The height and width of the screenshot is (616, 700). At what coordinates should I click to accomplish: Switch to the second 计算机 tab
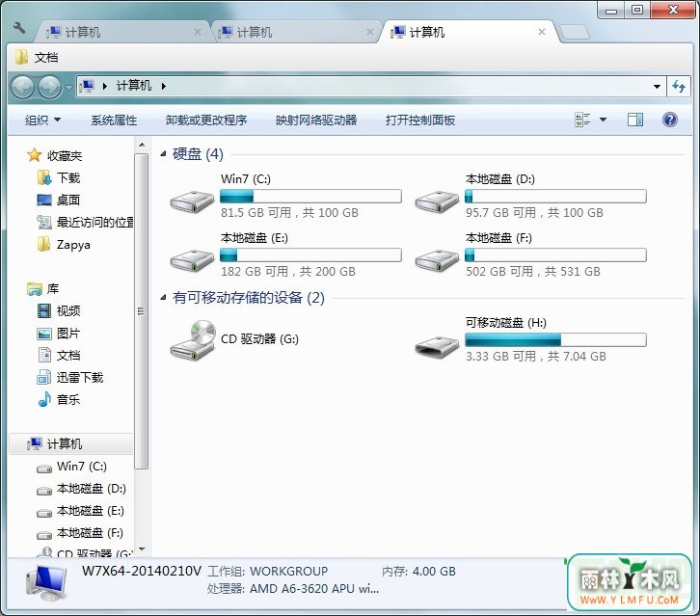pyautogui.click(x=296, y=32)
